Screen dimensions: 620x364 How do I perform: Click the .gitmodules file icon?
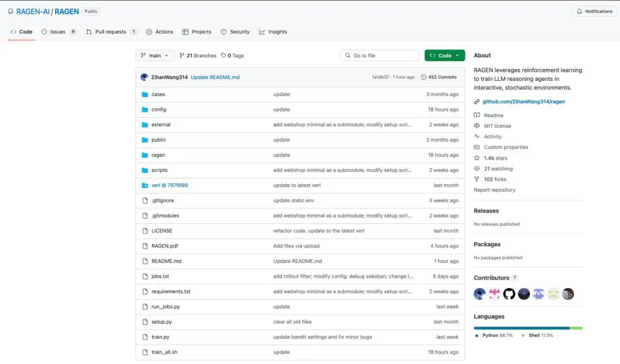[x=145, y=216]
